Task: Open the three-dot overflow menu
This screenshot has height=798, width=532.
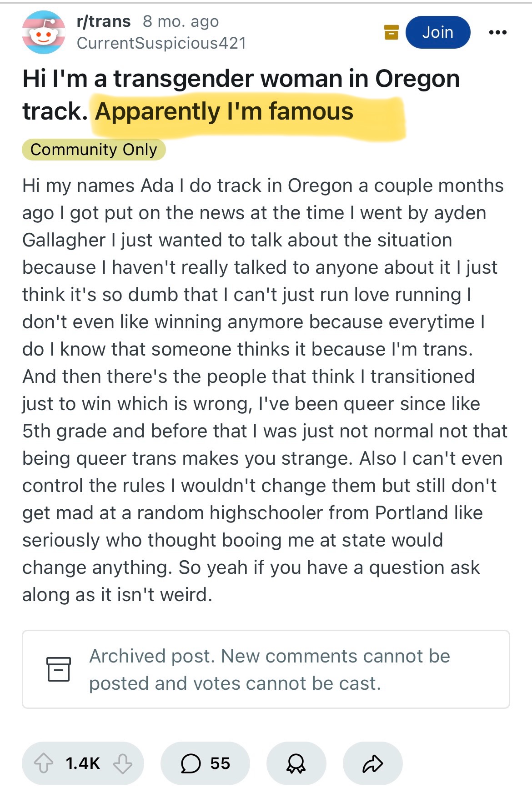Action: tap(497, 32)
